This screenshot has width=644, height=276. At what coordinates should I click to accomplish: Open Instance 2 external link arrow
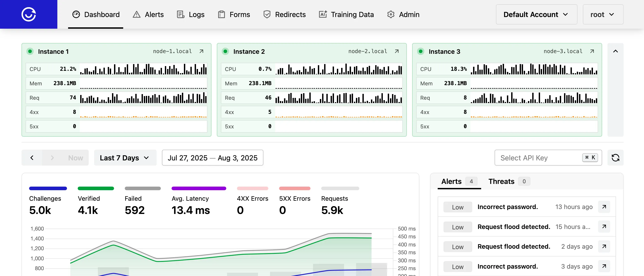tap(396, 51)
